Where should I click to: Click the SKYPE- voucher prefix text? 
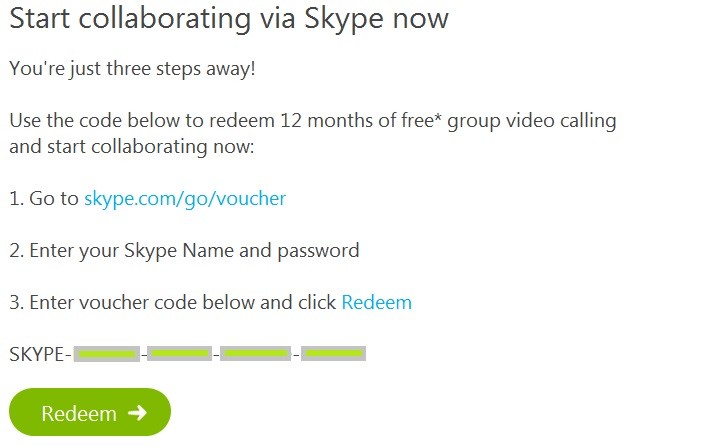pos(40,355)
